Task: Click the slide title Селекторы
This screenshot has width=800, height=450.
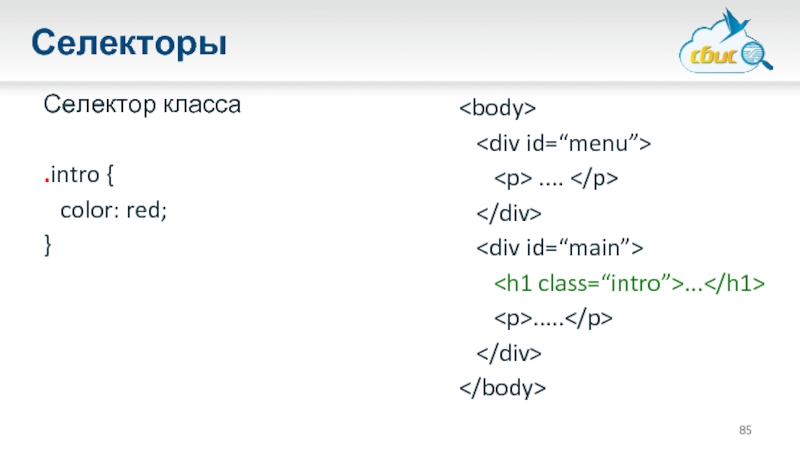Action: point(129,43)
